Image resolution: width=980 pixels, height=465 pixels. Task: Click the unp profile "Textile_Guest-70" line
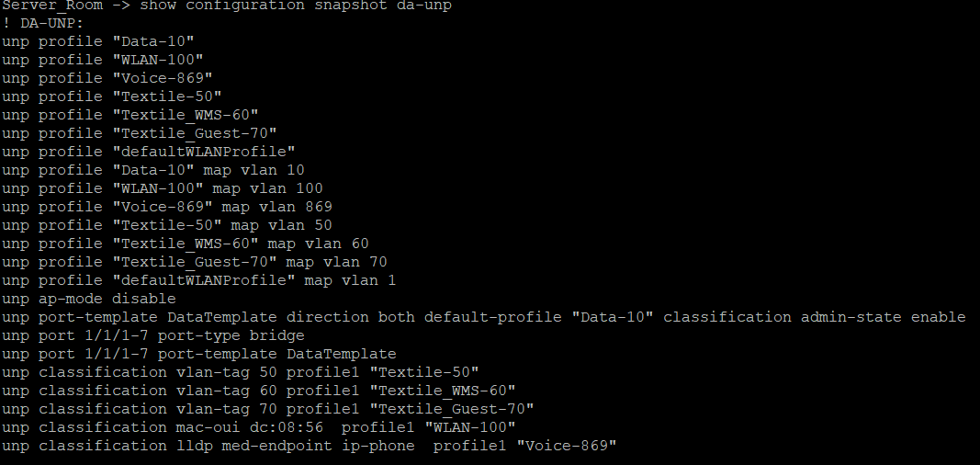(x=140, y=133)
